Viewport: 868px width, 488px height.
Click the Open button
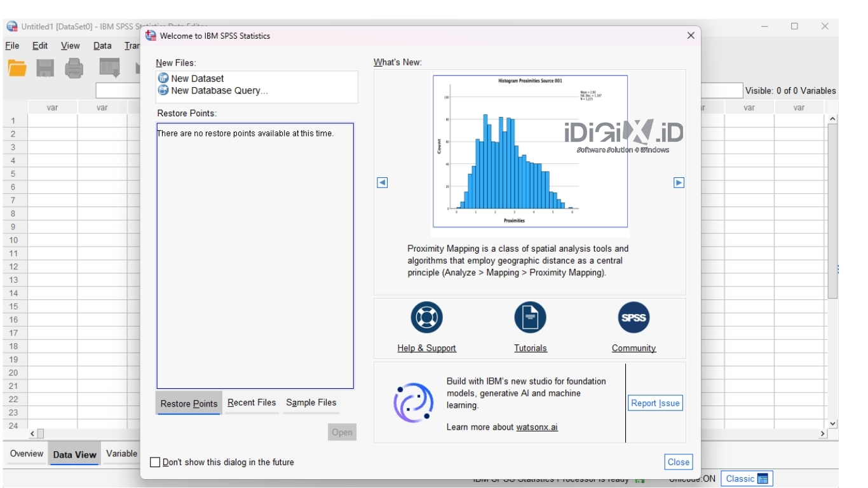[342, 432]
